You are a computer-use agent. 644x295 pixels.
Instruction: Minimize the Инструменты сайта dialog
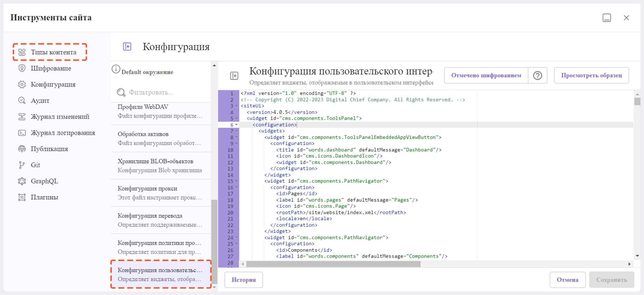pyautogui.click(x=606, y=18)
